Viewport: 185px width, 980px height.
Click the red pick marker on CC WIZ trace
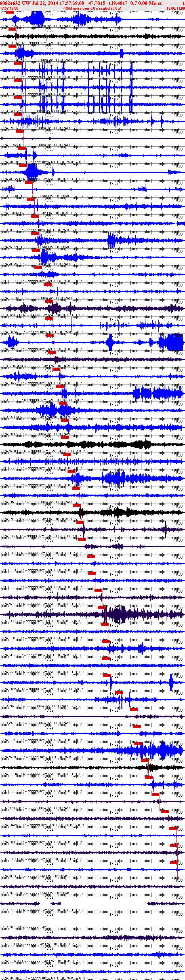click(119, 692)
